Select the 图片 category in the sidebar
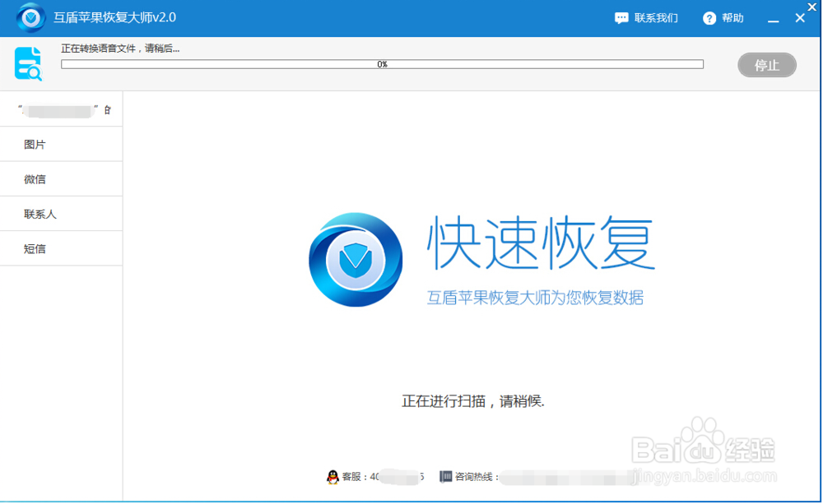Viewport: 823px width, 504px height. tap(33, 144)
